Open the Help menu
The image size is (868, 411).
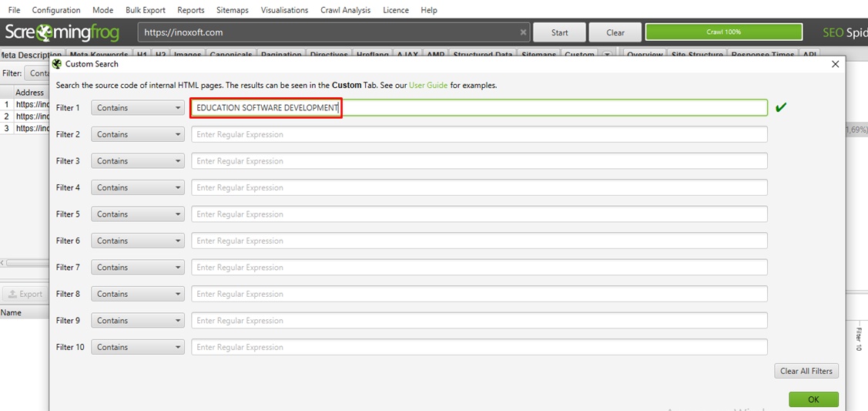tap(428, 10)
